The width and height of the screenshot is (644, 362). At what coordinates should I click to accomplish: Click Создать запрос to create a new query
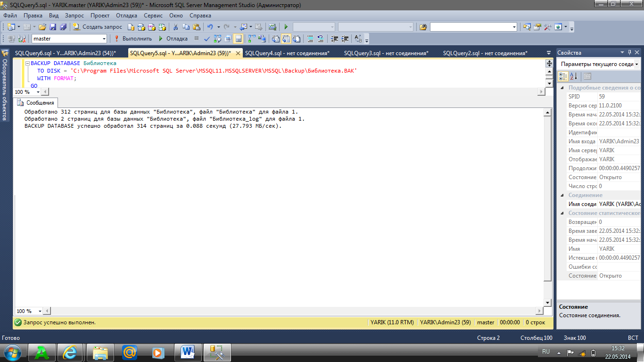(97, 27)
